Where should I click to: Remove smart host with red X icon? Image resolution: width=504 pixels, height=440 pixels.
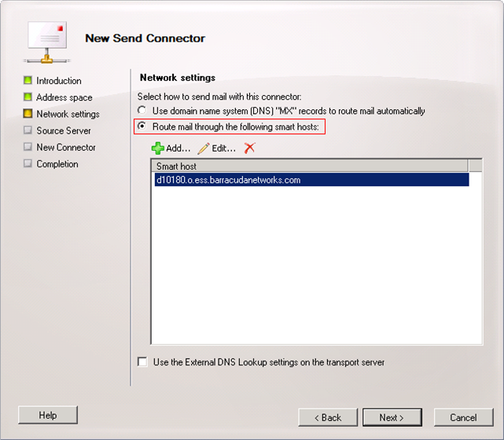click(249, 148)
